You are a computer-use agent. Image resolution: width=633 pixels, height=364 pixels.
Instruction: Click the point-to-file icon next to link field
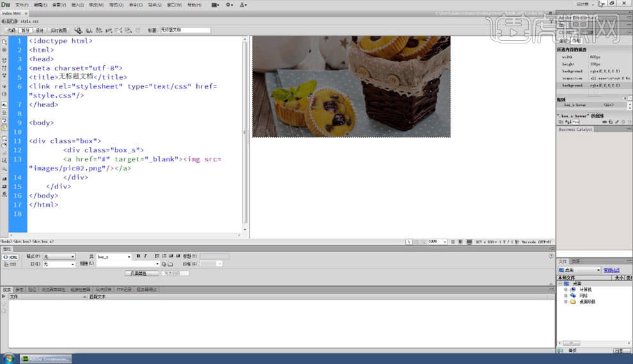(164, 264)
